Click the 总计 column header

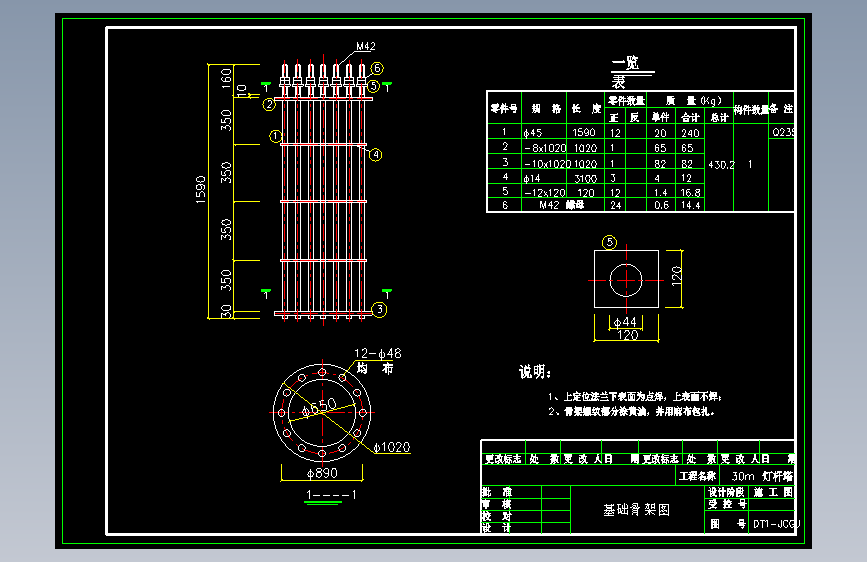pos(719,117)
